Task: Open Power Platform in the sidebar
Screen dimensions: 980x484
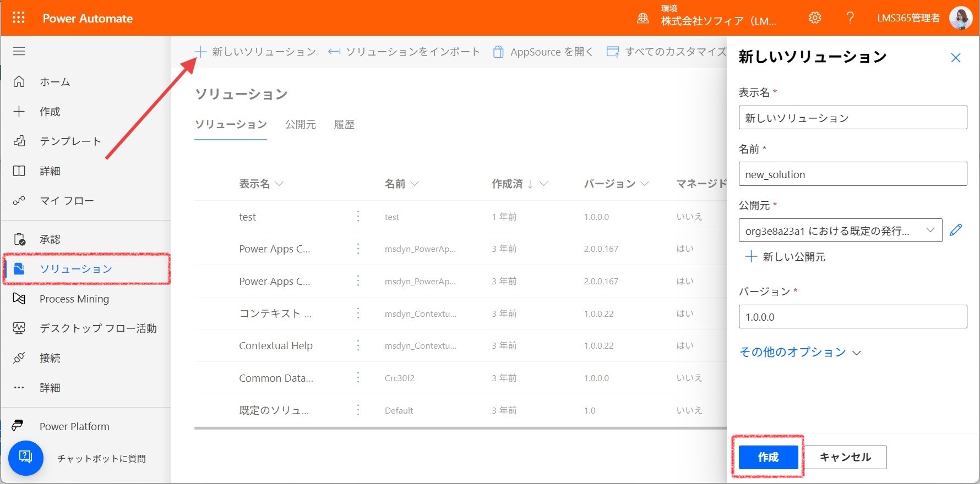Action: point(74,426)
